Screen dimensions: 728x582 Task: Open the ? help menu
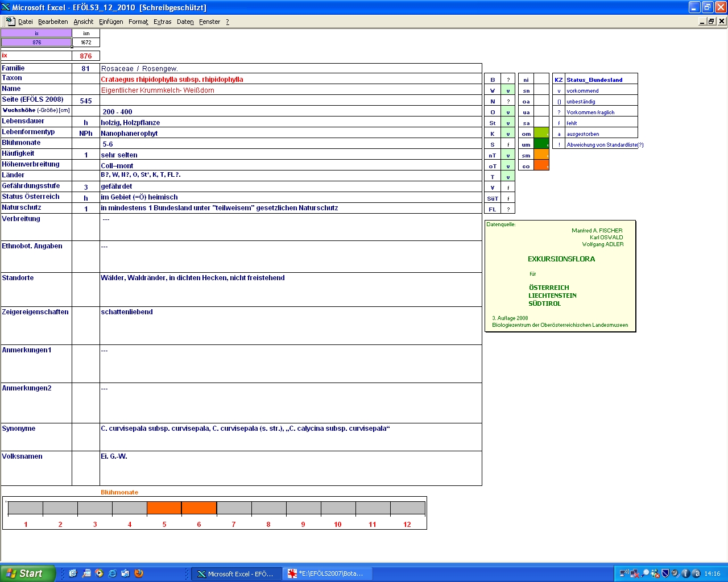click(x=227, y=22)
